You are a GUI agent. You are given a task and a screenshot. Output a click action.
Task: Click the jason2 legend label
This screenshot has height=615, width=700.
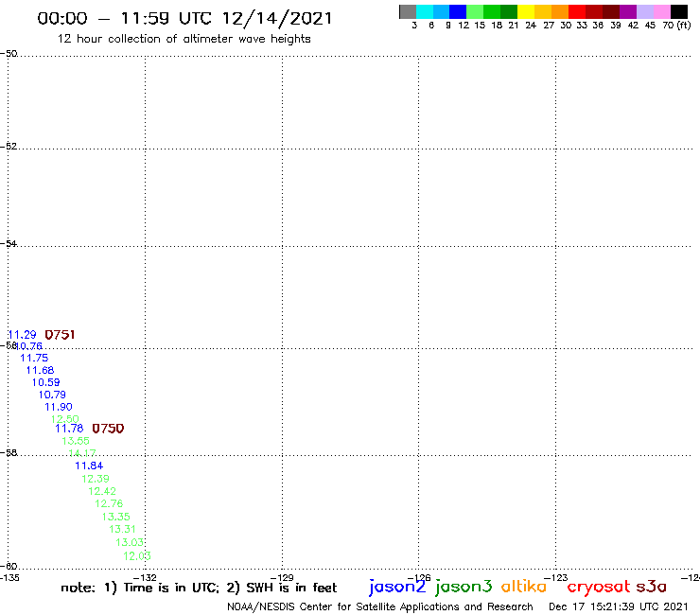[x=397, y=587]
